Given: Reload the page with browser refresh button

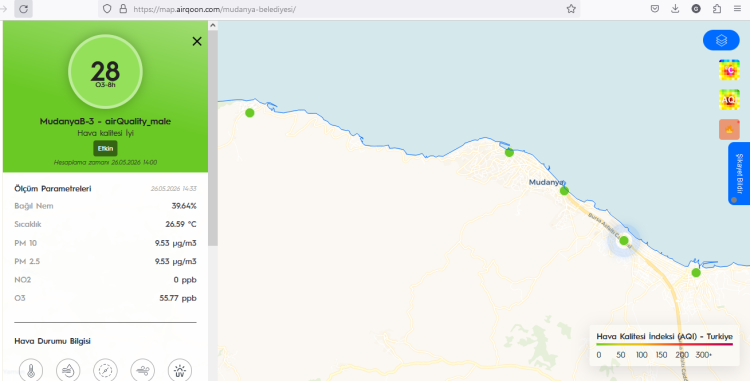Looking at the screenshot, I should [23, 9].
